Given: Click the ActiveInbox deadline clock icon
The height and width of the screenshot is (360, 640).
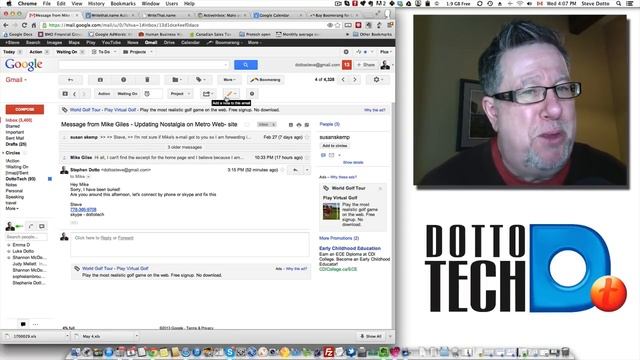Looking at the screenshot, I should [x=147, y=94].
